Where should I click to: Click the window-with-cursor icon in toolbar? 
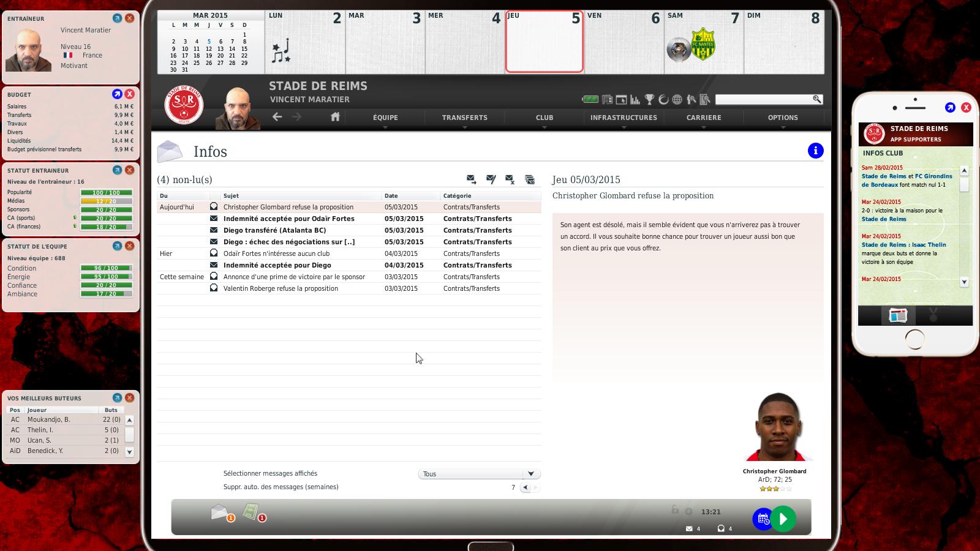[x=621, y=99]
